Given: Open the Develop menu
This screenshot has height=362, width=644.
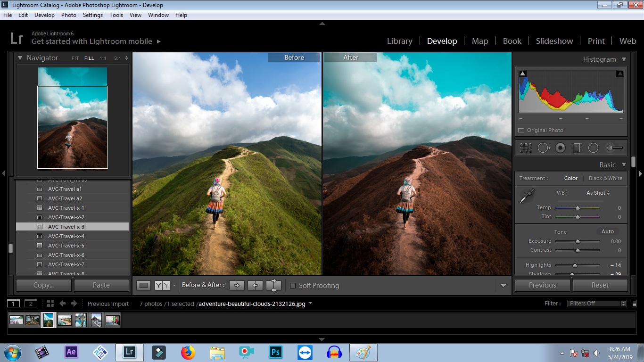Looking at the screenshot, I should 44,15.
